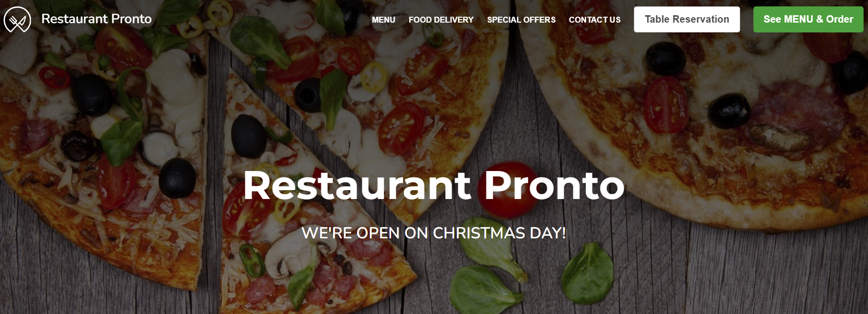This screenshot has height=314, width=868.
Task: Click the large Restaurant Pronto hero heading
Action: 434,185
